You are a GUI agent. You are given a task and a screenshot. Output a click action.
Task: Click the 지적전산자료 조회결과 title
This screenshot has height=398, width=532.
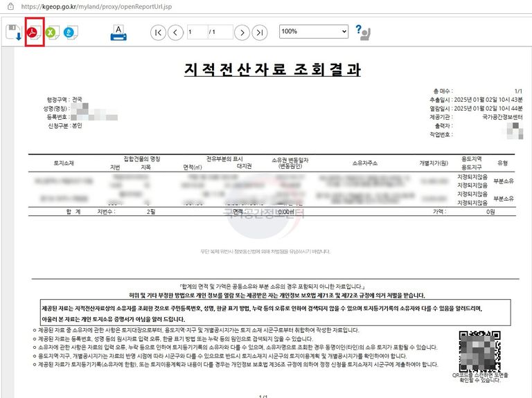pyautogui.click(x=272, y=70)
